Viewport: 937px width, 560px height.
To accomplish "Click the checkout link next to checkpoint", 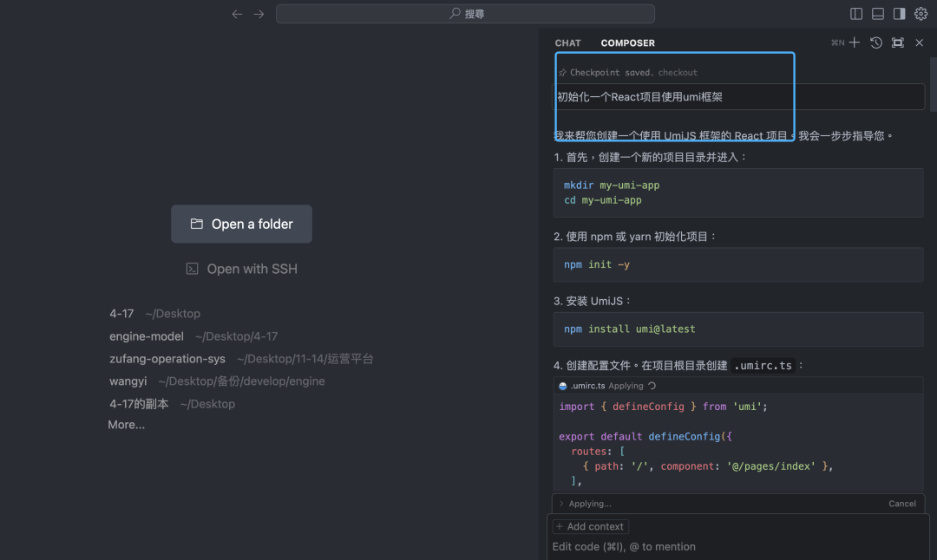I will click(x=678, y=72).
